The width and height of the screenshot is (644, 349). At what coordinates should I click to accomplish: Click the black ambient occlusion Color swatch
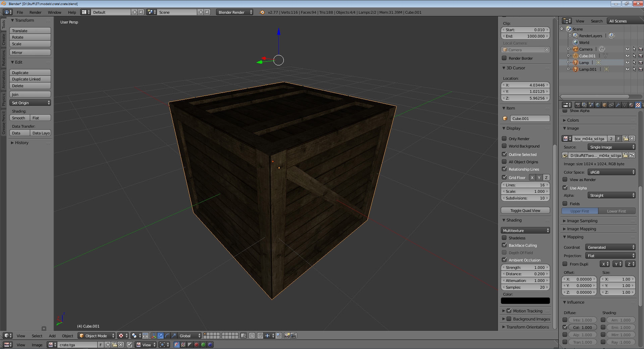pyautogui.click(x=525, y=301)
